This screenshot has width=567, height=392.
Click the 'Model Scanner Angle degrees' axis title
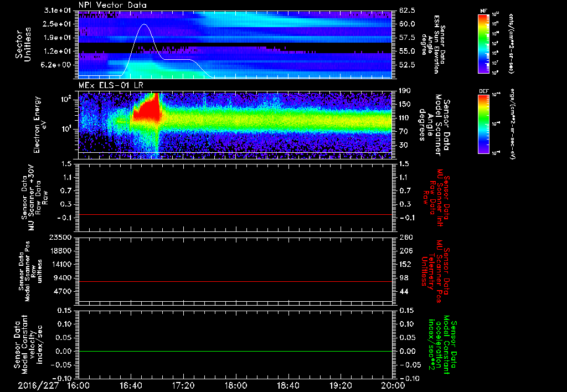pos(435,125)
